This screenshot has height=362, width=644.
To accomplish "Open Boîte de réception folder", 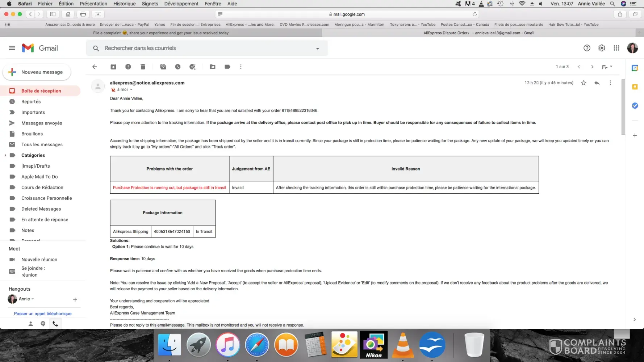I will pos(40,91).
